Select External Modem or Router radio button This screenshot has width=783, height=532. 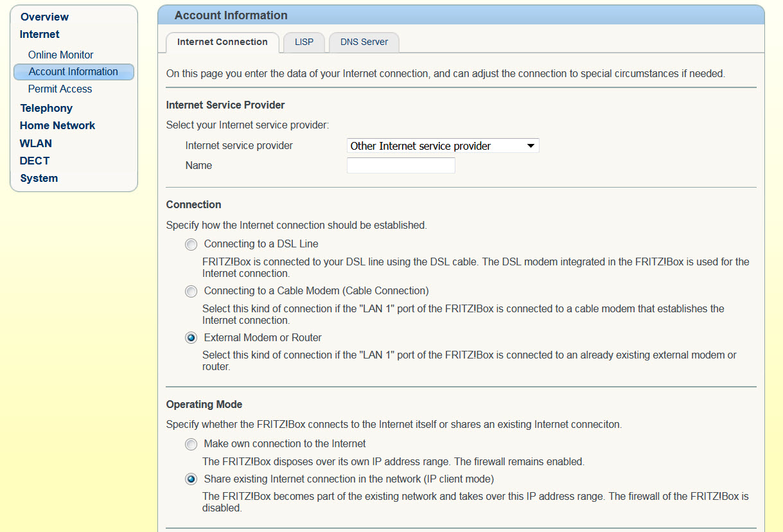coord(191,338)
